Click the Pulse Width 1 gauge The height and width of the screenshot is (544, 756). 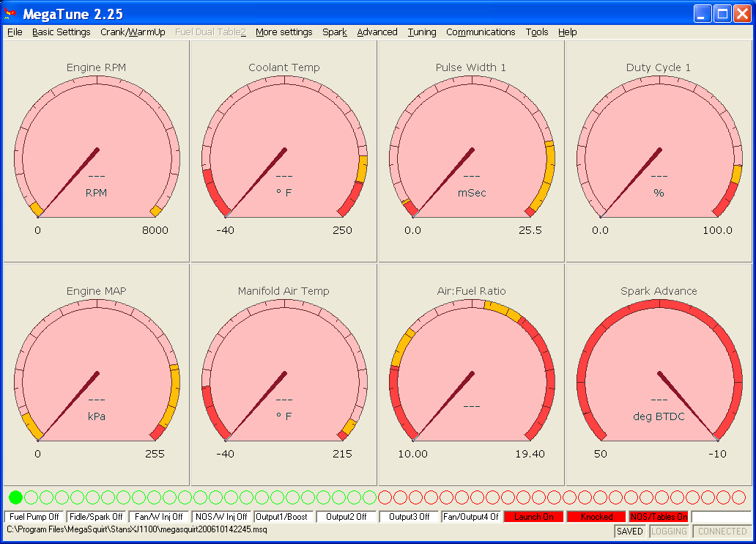(x=471, y=150)
